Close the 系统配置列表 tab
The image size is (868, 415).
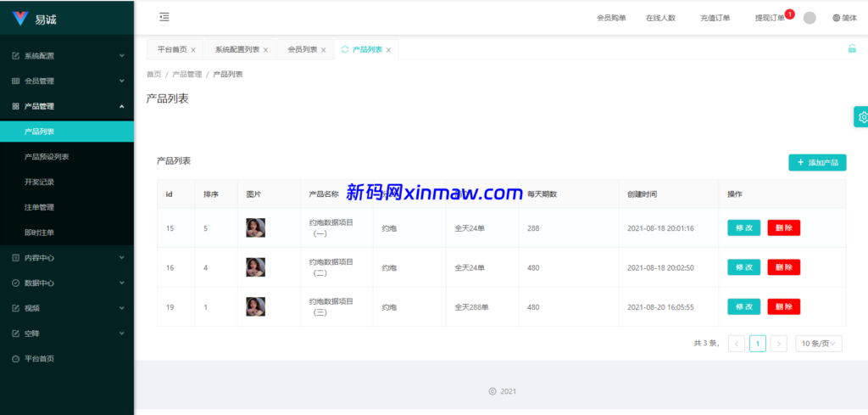[265, 50]
